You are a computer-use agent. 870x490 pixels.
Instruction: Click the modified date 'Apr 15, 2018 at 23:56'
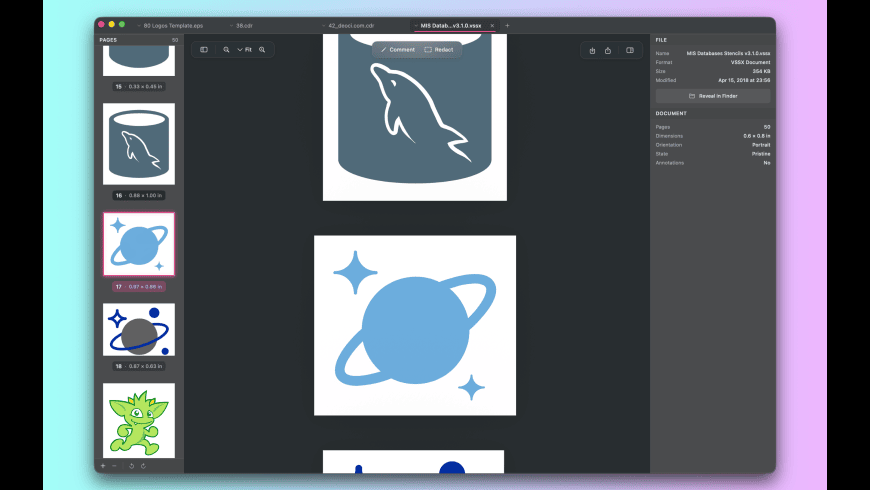pos(744,80)
